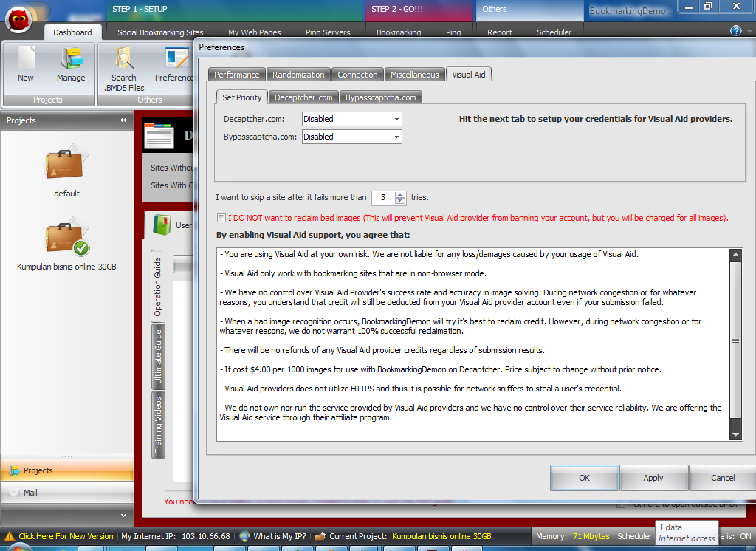Click the agreement text scrollbar thumb
The height and width of the screenshot is (551, 756).
[735, 340]
